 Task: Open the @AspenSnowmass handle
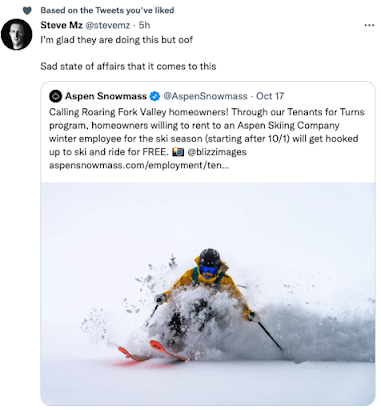(x=205, y=96)
